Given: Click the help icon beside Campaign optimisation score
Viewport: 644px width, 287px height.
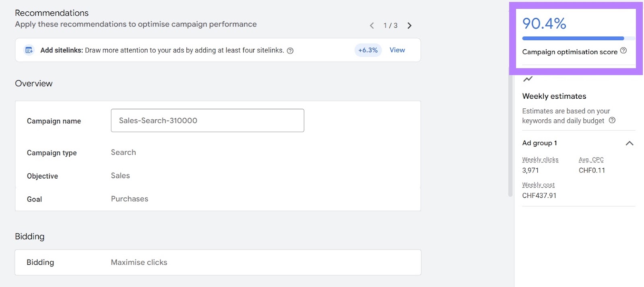Looking at the screenshot, I should (x=623, y=51).
